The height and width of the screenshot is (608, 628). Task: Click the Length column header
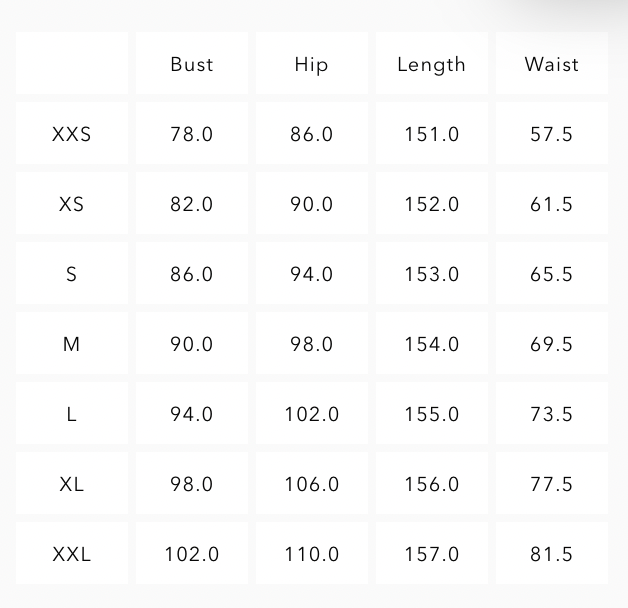tap(431, 64)
